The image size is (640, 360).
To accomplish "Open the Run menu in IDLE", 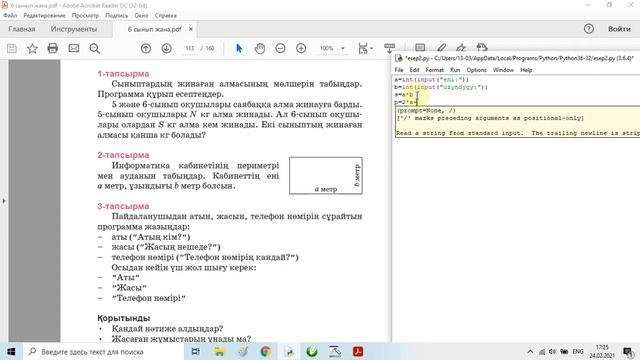I will point(455,70).
